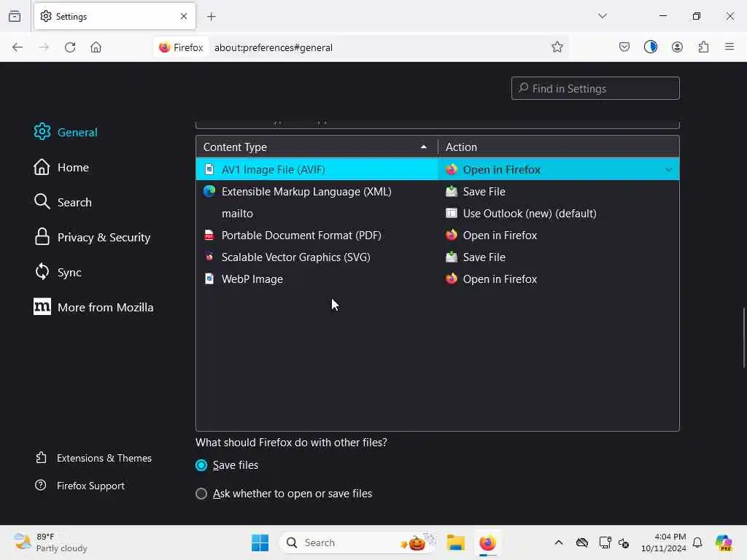
Task: Reload the current page
Action: (70, 47)
